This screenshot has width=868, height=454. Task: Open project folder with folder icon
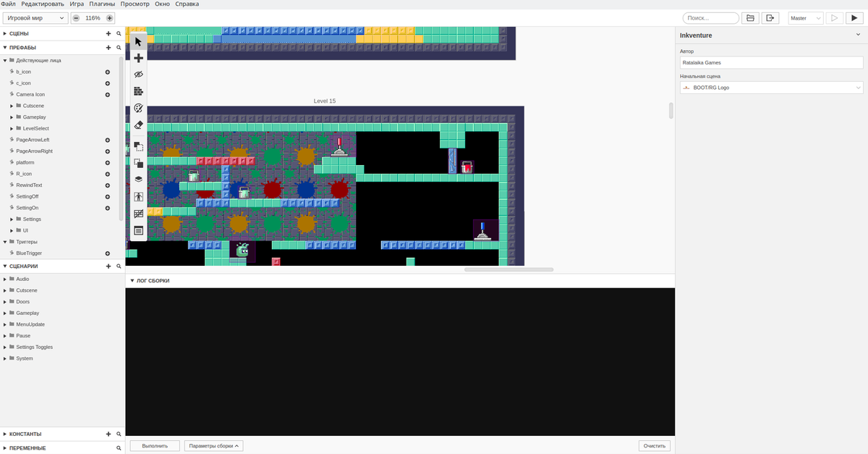click(751, 18)
